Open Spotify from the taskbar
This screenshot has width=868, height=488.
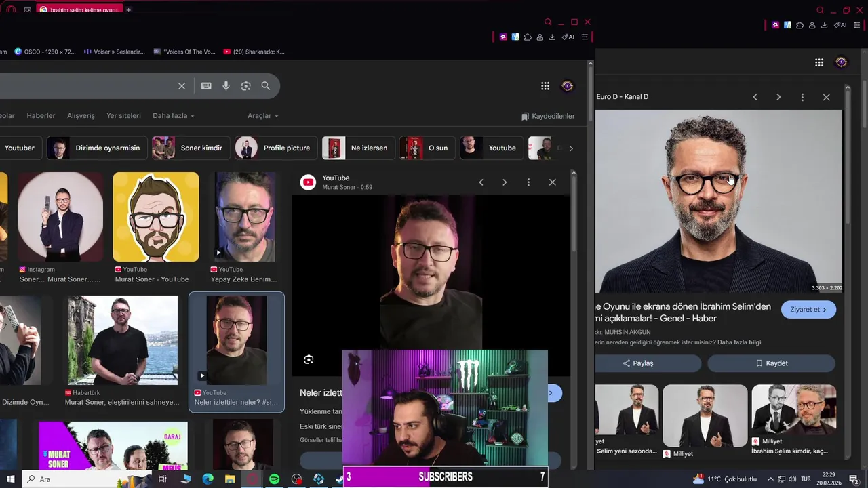pos(274,479)
